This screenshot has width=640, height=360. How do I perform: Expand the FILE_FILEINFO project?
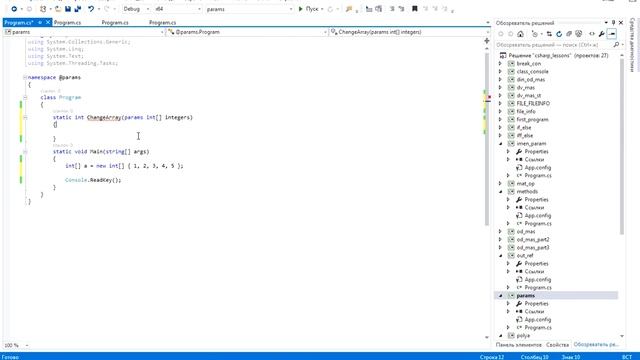click(x=500, y=103)
